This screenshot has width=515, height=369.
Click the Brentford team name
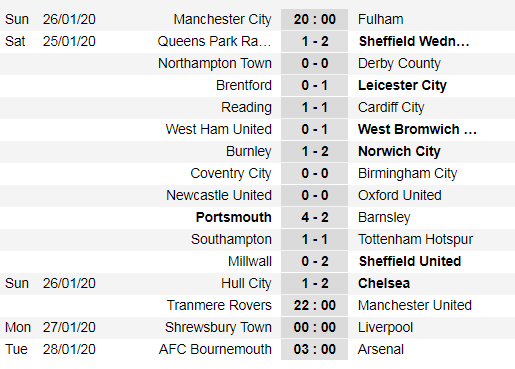pyautogui.click(x=244, y=85)
